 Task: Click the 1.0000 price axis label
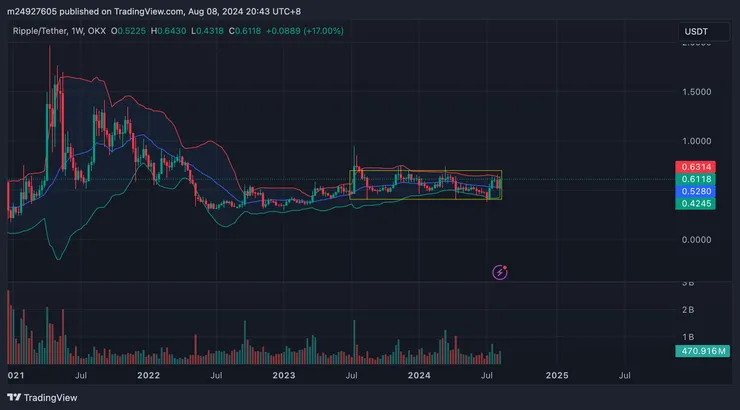click(x=696, y=141)
